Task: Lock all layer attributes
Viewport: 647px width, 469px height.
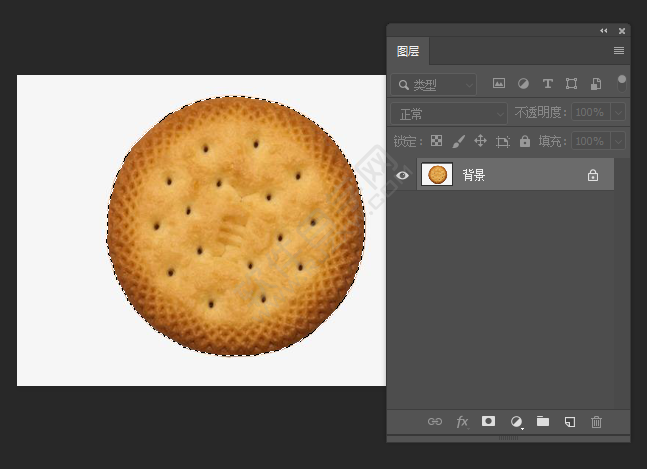Action: tap(525, 141)
